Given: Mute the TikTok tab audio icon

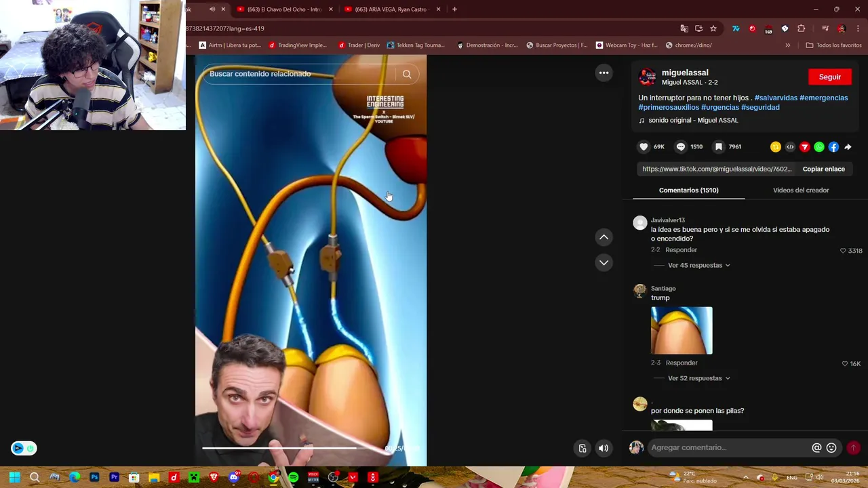Looking at the screenshot, I should (212, 9).
